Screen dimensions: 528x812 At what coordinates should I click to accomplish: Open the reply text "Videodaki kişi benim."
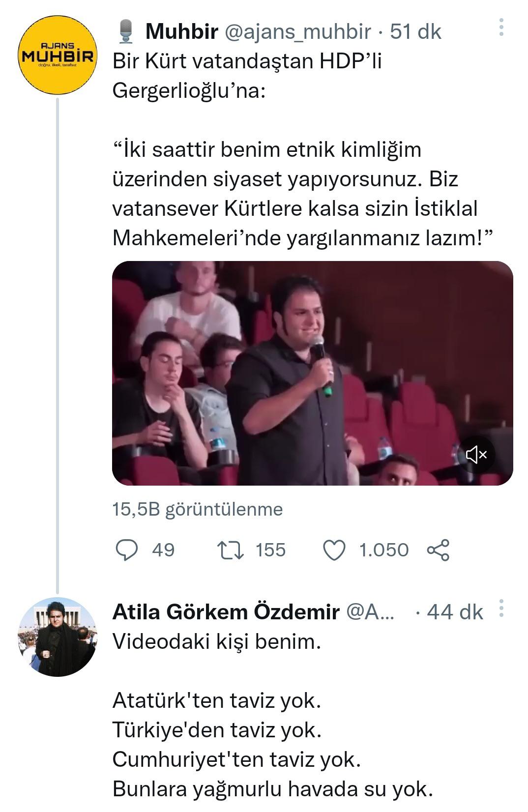(216, 641)
